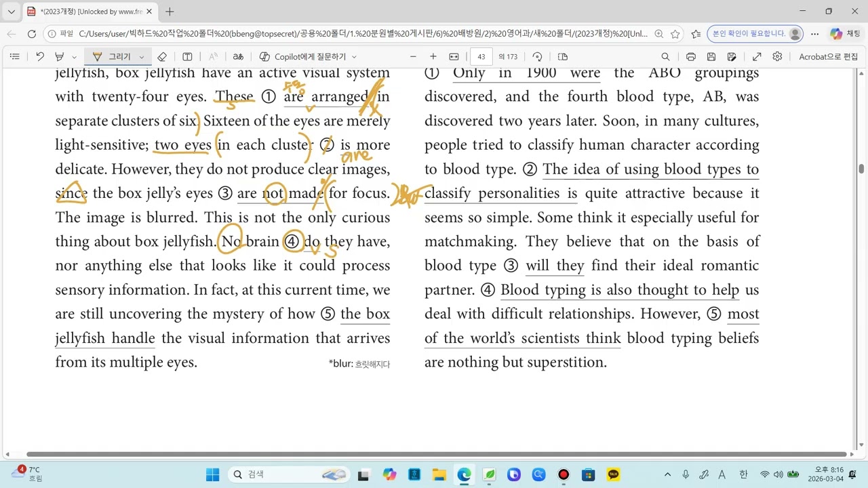The image size is (868, 488).
Task: Click Ask Copilot (Copilot에게 질문하기) button
Action: (x=303, y=57)
